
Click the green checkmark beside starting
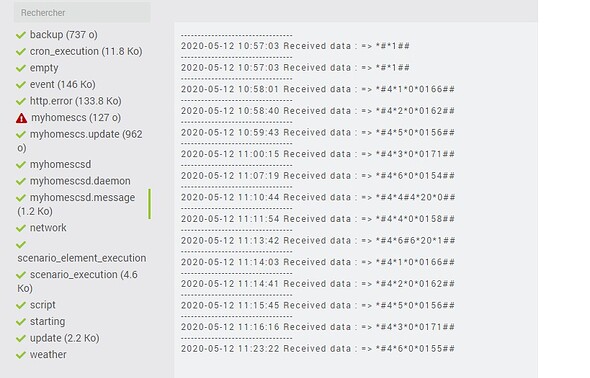(x=21, y=322)
